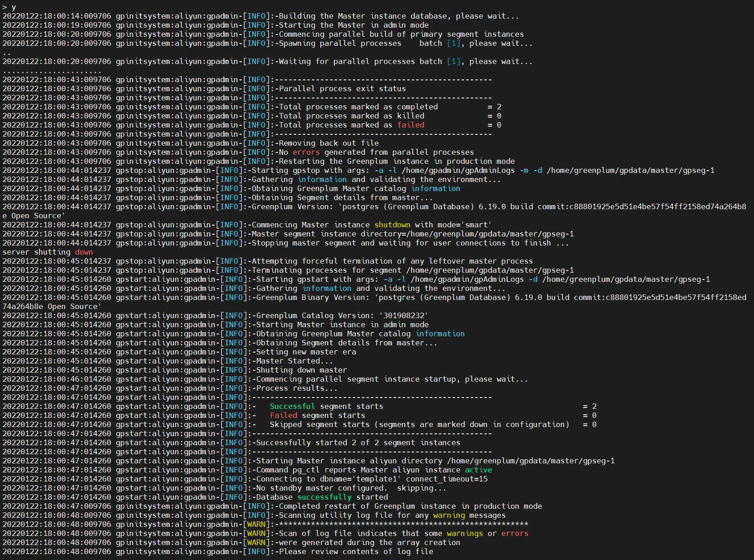Viewport: 754px width, 560px height.
Task: Click 'Starting gpstart with args' line
Action: (356, 280)
